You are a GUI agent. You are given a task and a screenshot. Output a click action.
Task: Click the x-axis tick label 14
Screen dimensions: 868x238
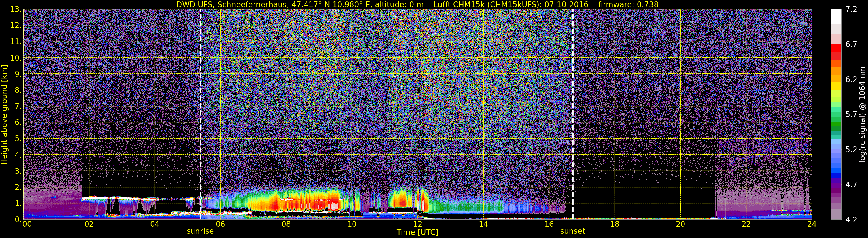click(x=483, y=224)
